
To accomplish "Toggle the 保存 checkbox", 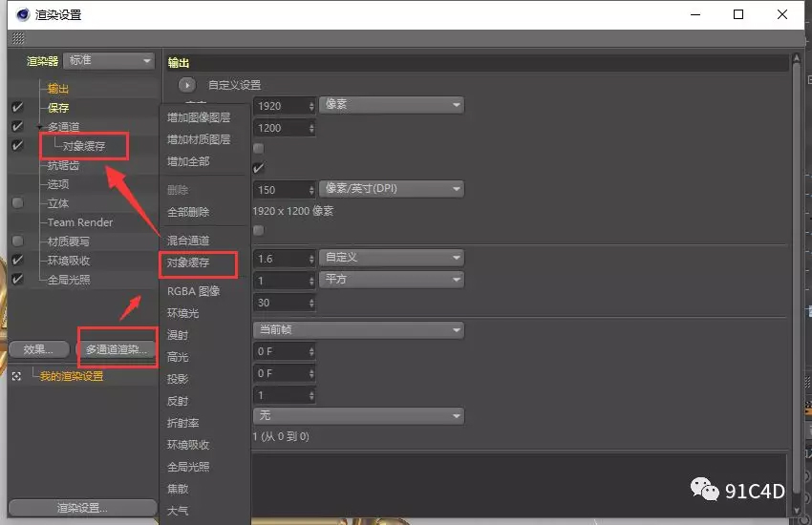I will click(x=17, y=108).
